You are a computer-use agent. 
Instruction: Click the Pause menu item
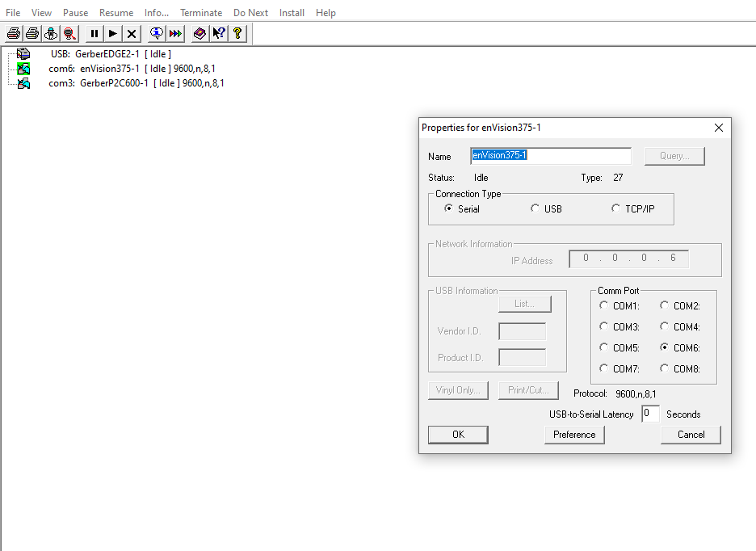point(75,13)
